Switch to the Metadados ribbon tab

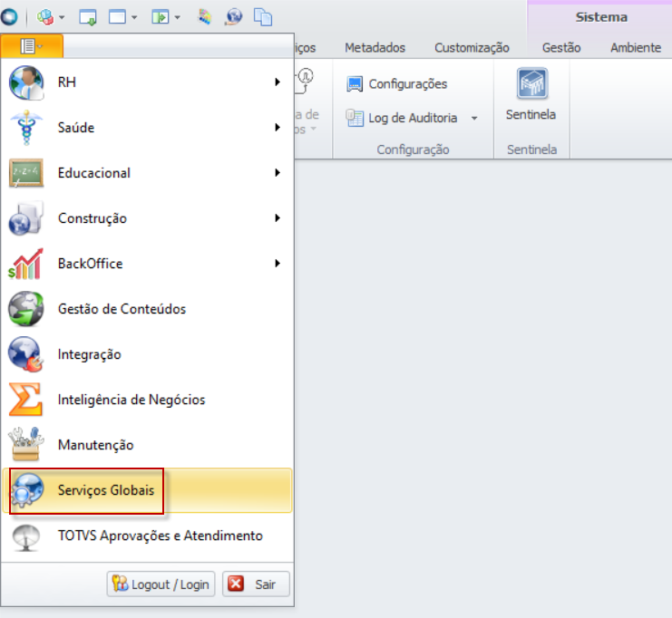[375, 47]
